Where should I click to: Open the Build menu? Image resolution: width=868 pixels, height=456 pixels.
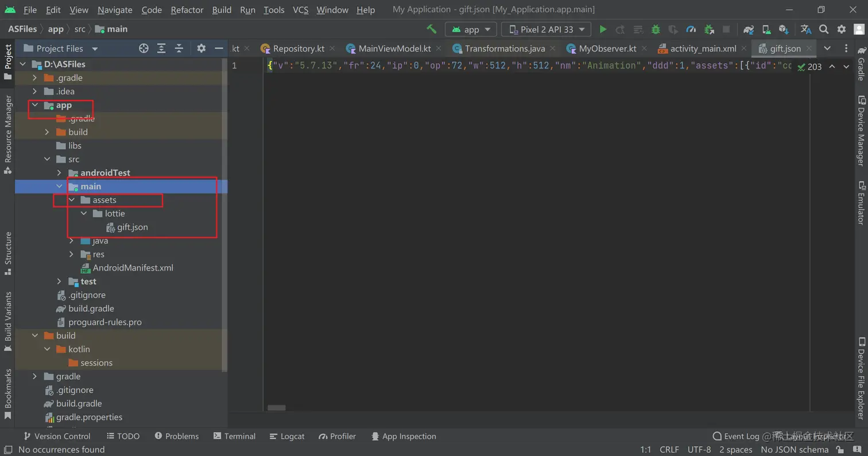click(x=222, y=10)
